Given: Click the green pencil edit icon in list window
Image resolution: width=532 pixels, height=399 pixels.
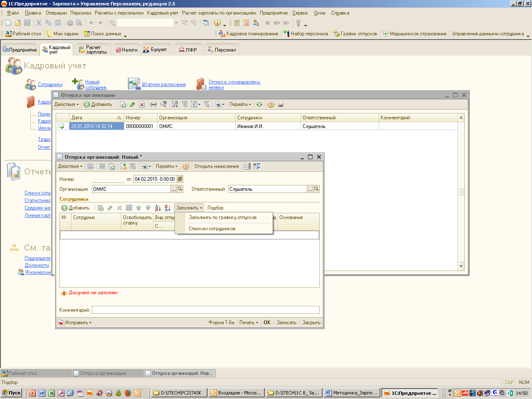Looking at the screenshot, I should click(133, 104).
